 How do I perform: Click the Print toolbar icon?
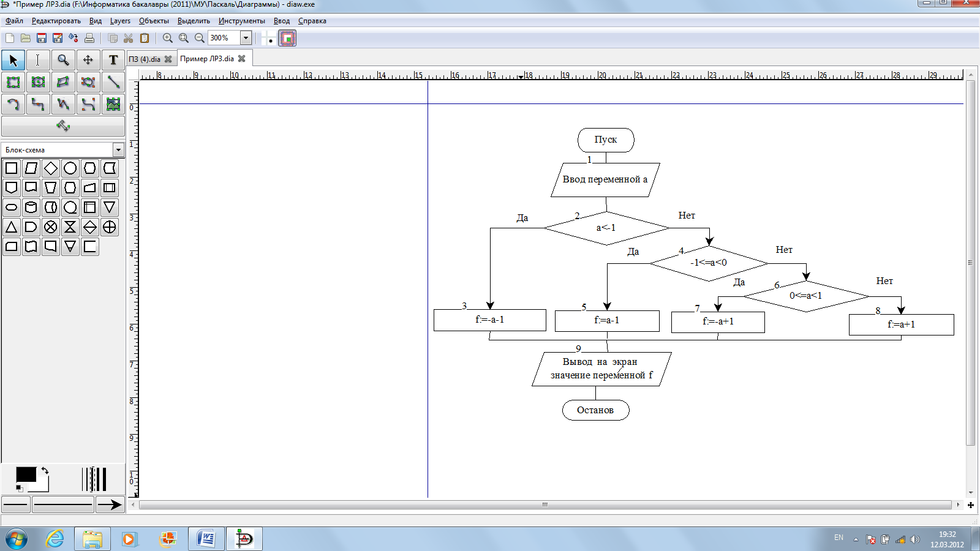89,38
